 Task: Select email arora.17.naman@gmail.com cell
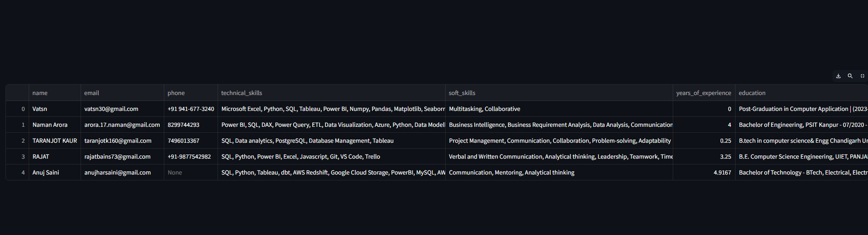click(x=122, y=125)
